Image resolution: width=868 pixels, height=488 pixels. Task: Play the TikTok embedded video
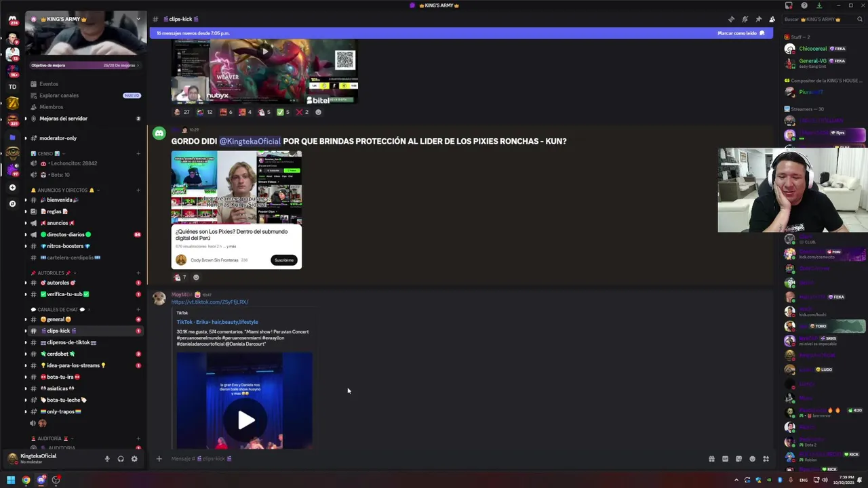[245, 420]
